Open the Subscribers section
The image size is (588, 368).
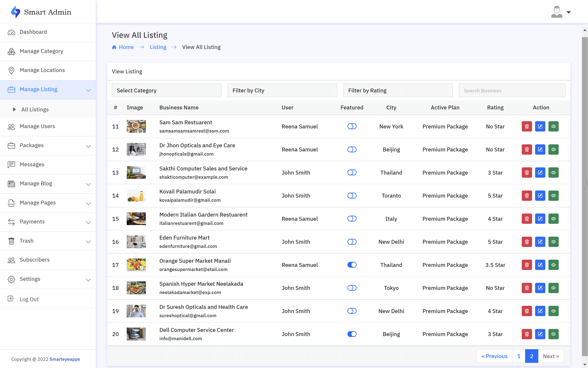(x=35, y=260)
